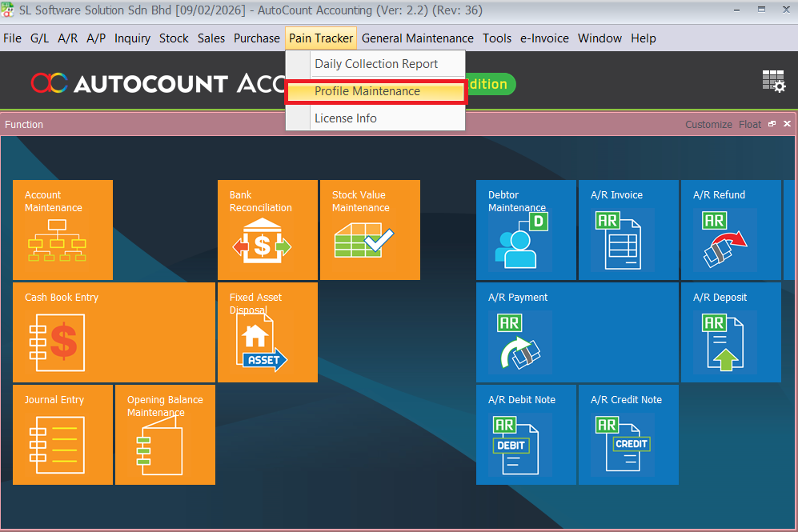Image resolution: width=798 pixels, height=532 pixels.
Task: Launch the Stock Value Maintenance tile
Action: [x=370, y=230]
